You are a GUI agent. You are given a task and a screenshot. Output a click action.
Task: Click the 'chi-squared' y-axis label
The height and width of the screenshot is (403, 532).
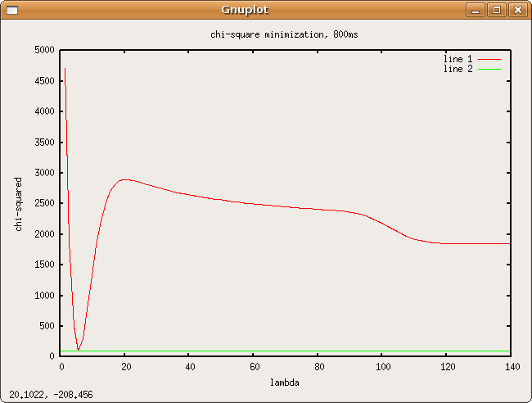click(19, 203)
